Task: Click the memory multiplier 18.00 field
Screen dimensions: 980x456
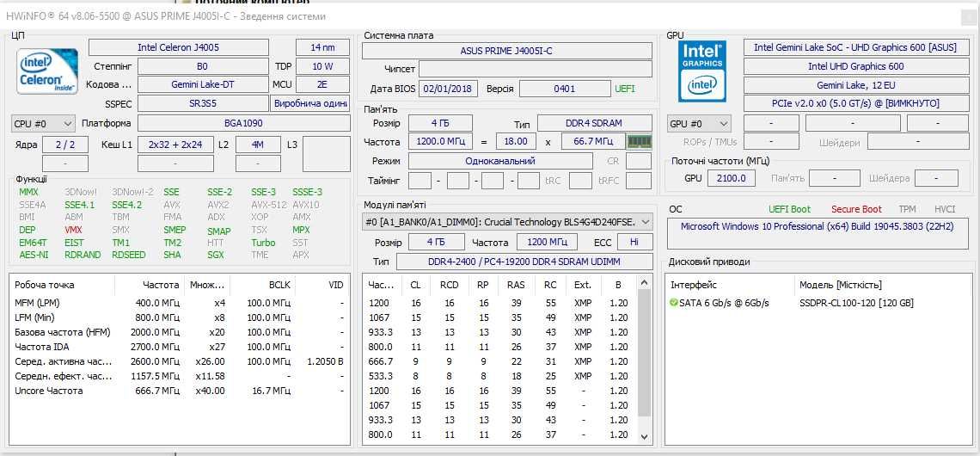Action: tap(516, 141)
